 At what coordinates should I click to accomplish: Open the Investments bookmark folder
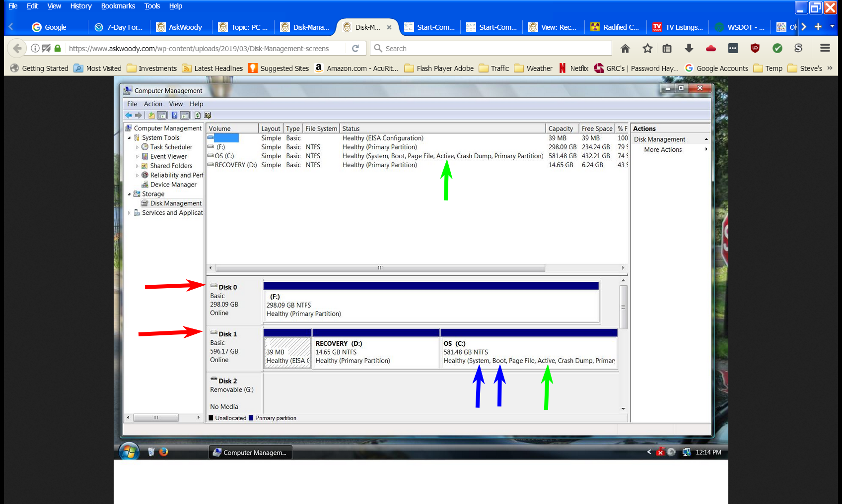(152, 68)
